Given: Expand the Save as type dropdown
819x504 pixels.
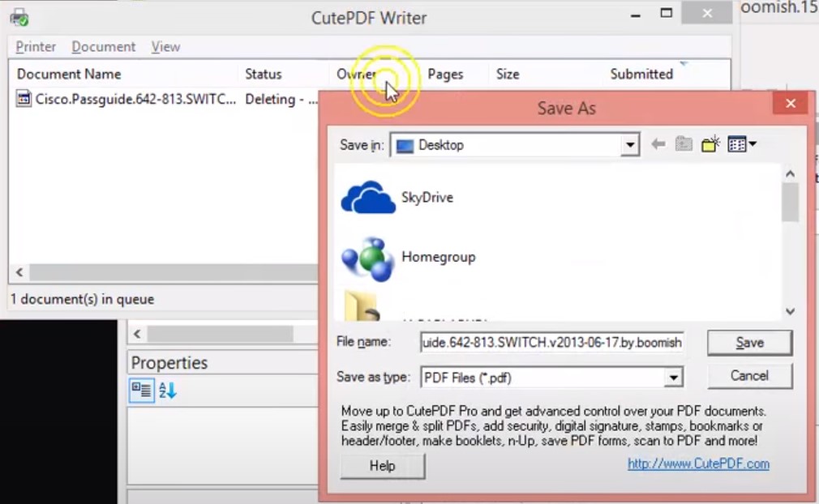Looking at the screenshot, I should 673,378.
